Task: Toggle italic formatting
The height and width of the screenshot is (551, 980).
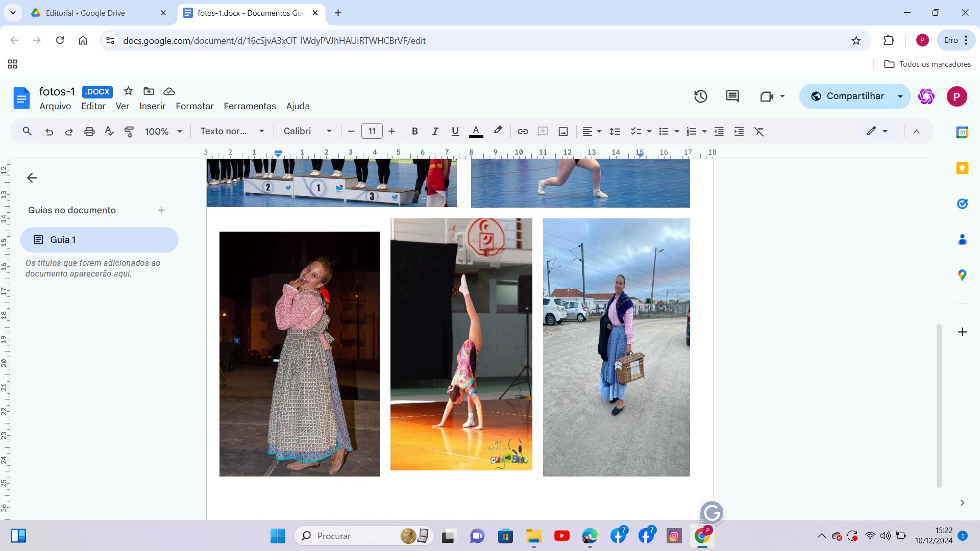Action: tap(435, 132)
